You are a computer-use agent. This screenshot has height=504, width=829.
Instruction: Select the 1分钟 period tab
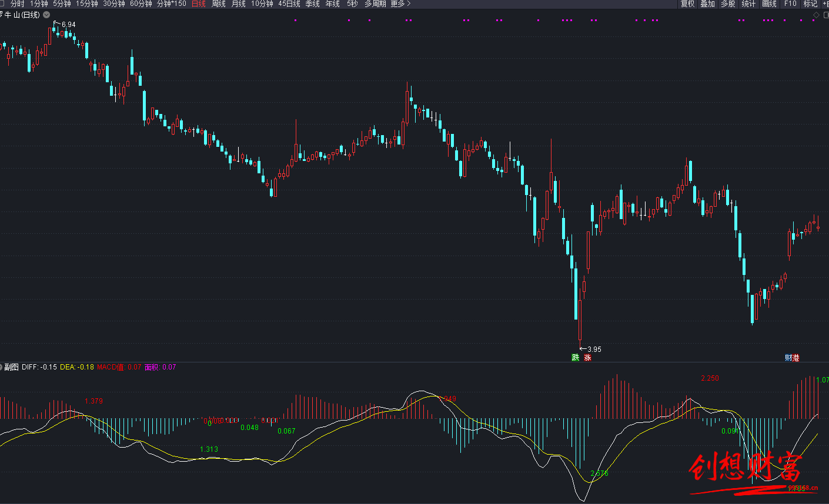(x=39, y=4)
